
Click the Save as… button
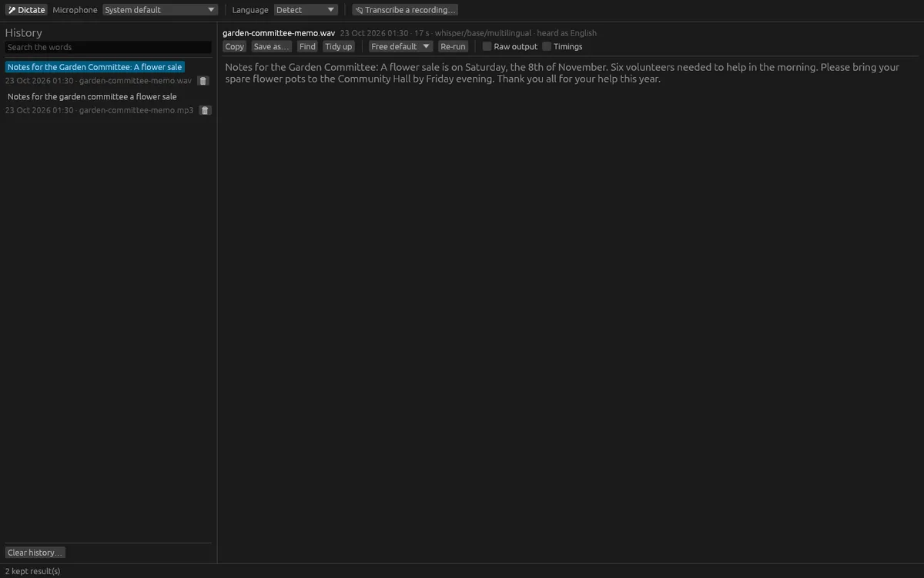pos(272,46)
